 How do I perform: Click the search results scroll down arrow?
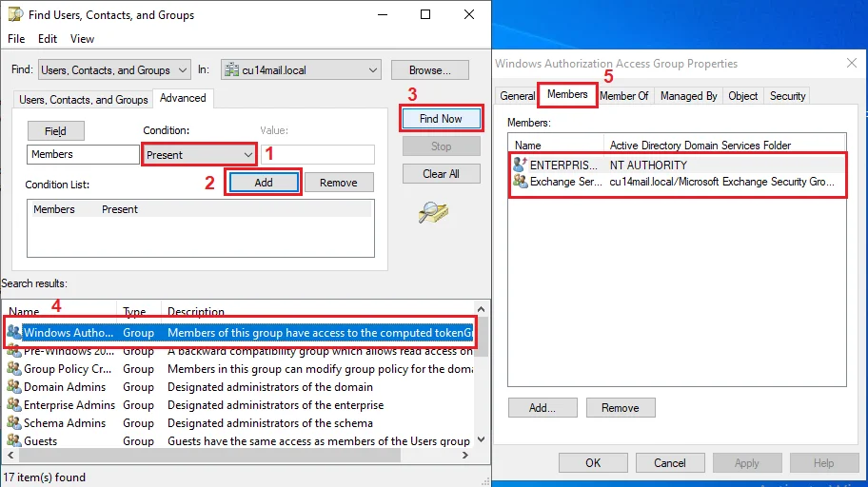(x=481, y=439)
